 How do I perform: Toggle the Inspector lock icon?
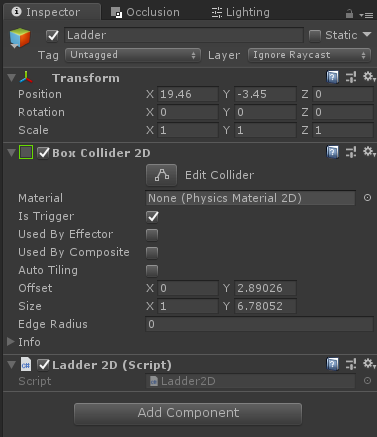[349, 14]
